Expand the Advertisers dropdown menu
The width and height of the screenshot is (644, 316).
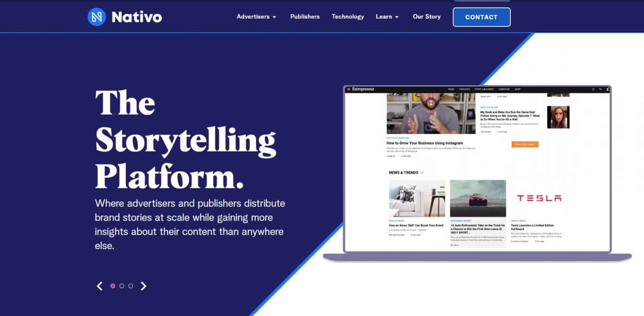coord(256,17)
